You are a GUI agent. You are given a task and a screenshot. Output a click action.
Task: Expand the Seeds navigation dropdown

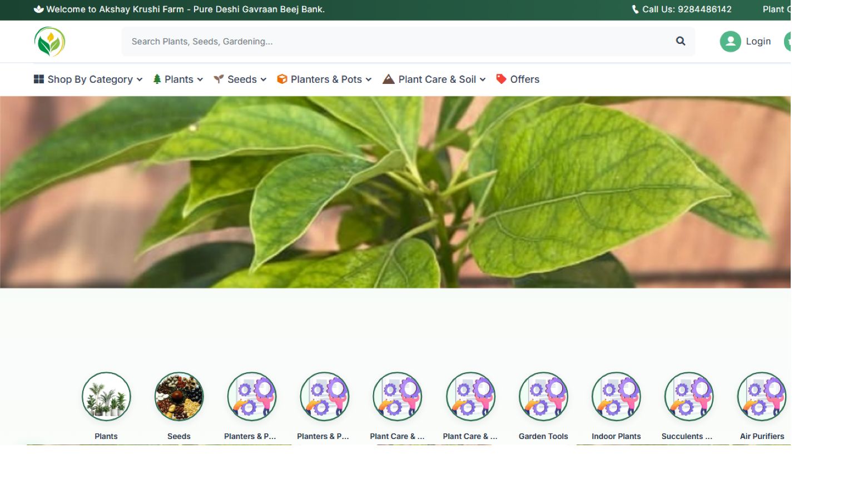click(240, 79)
